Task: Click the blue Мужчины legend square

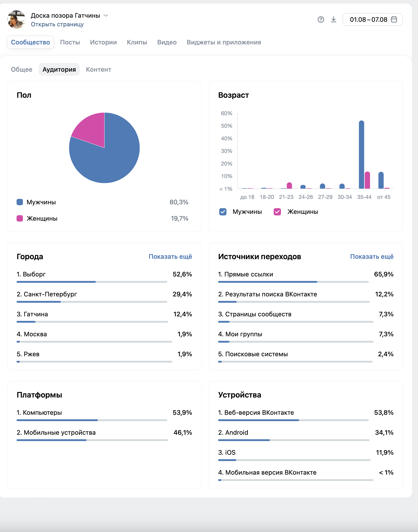Action: [20, 202]
